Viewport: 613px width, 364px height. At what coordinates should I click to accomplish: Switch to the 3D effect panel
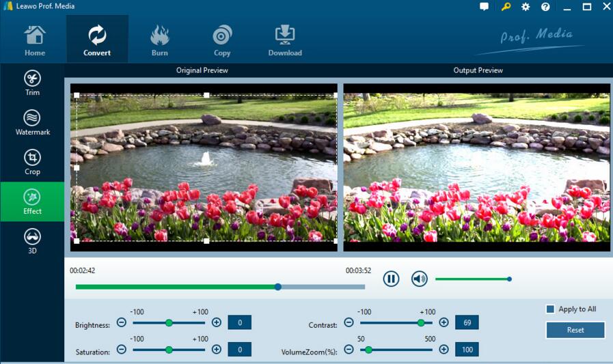32,241
